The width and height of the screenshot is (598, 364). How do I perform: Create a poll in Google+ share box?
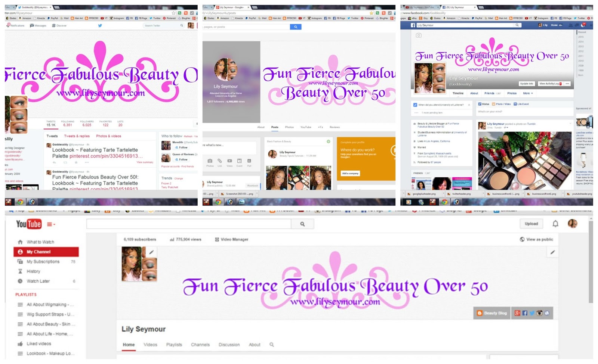[249, 162]
